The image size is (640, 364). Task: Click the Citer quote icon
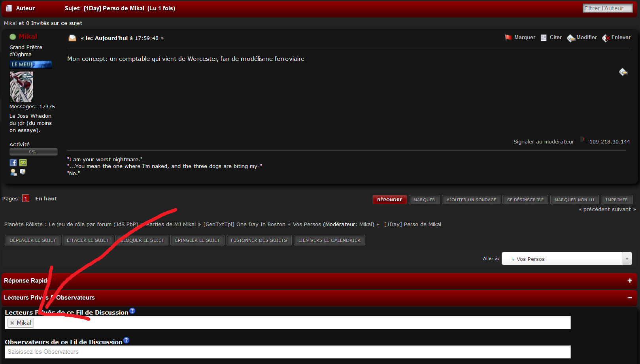[544, 38]
